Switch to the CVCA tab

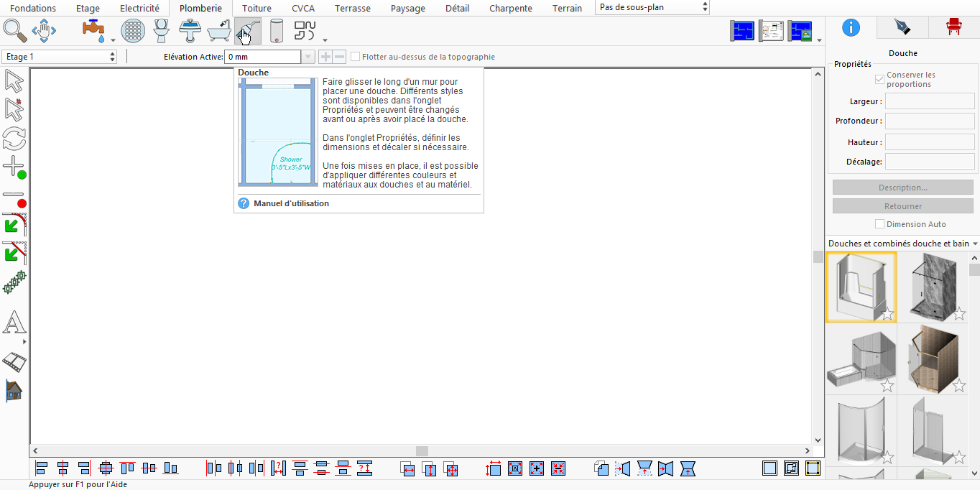[x=302, y=9]
